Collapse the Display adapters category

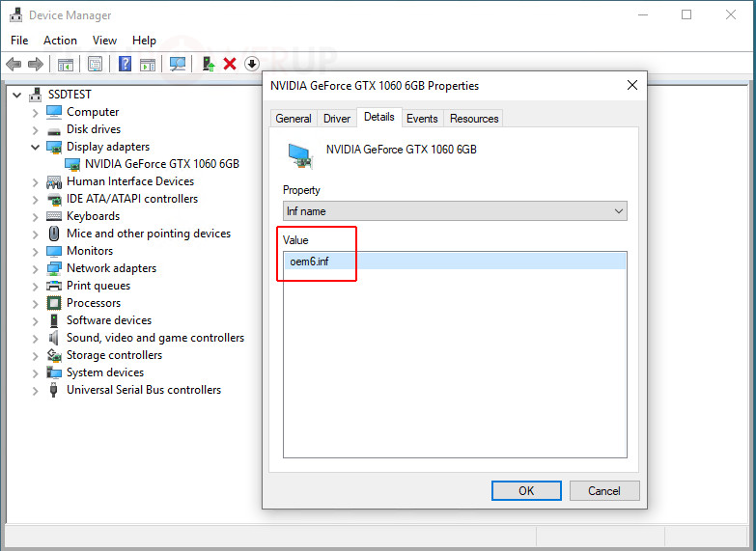coord(36,147)
